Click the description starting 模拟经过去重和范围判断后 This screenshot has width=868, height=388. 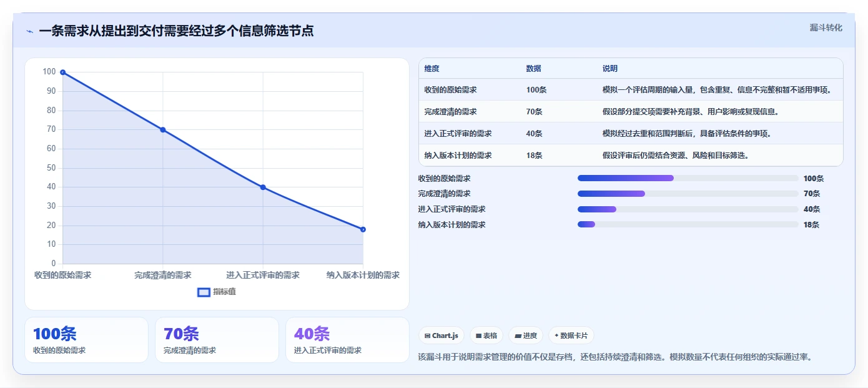pyautogui.click(x=688, y=134)
